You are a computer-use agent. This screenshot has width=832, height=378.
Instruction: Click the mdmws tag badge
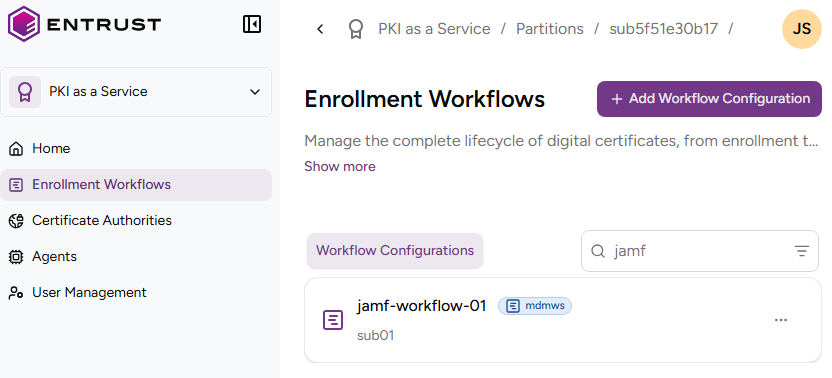[535, 306]
